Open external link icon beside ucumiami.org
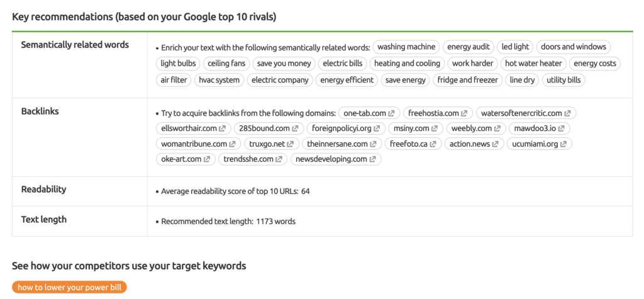 563,144
